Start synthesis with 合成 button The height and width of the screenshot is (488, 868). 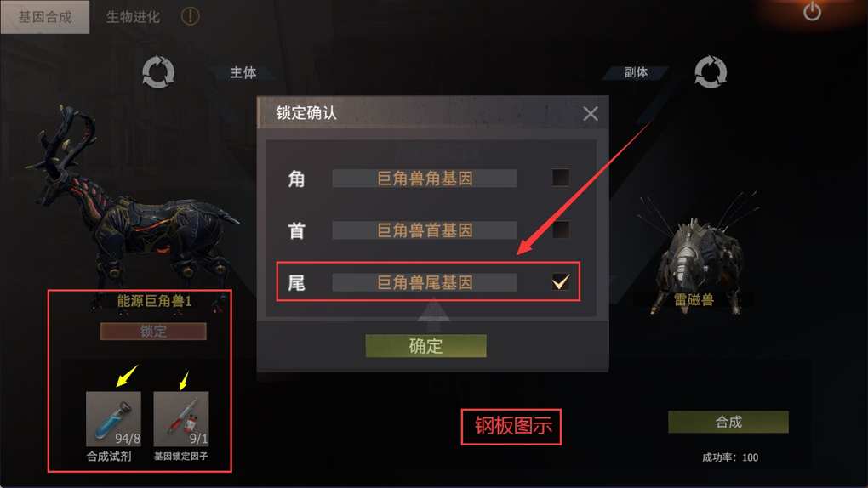pyautogui.click(x=728, y=423)
